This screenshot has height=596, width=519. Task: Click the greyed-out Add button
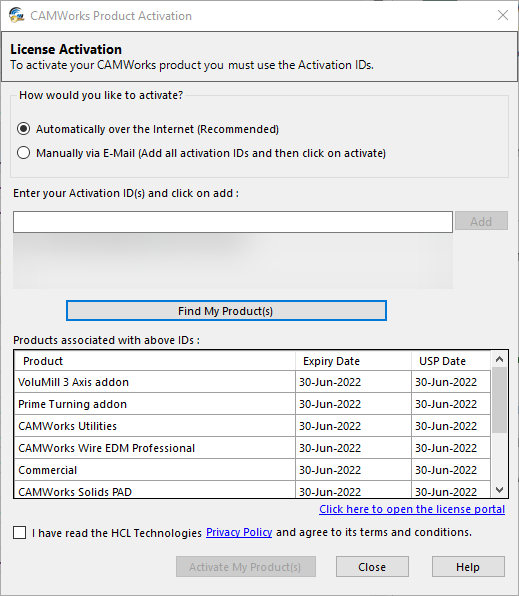481,221
